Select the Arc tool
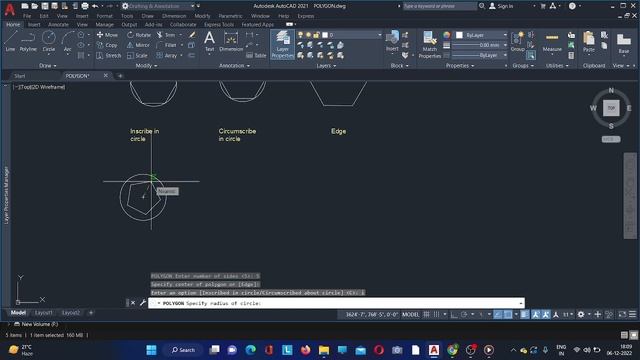Viewport: 640px width, 360px height. pyautogui.click(x=67, y=41)
